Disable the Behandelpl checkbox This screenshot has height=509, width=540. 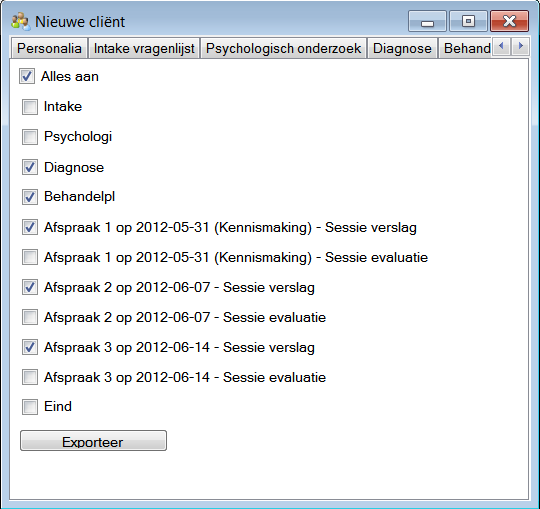tap(30, 197)
